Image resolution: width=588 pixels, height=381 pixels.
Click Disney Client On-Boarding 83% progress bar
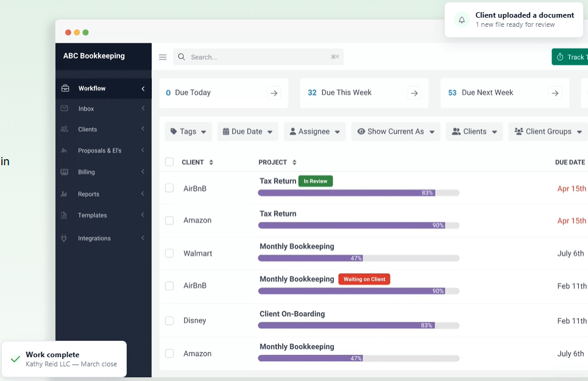pos(358,325)
